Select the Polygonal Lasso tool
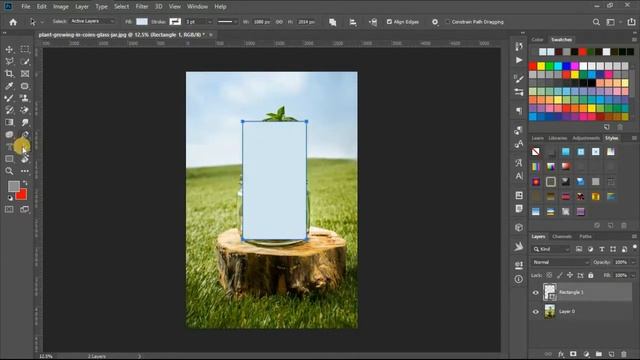 (9, 62)
